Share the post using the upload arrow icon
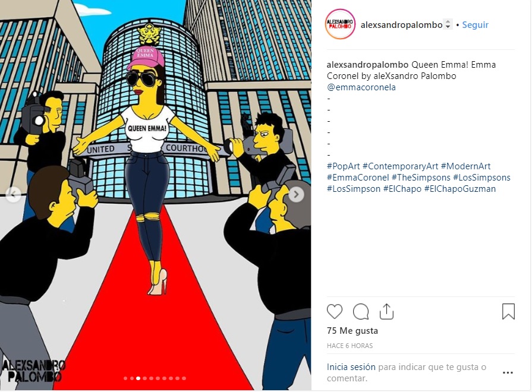 [386, 311]
